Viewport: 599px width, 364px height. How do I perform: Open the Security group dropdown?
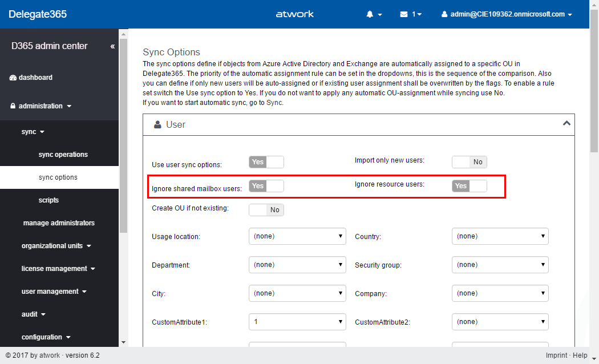click(x=500, y=265)
